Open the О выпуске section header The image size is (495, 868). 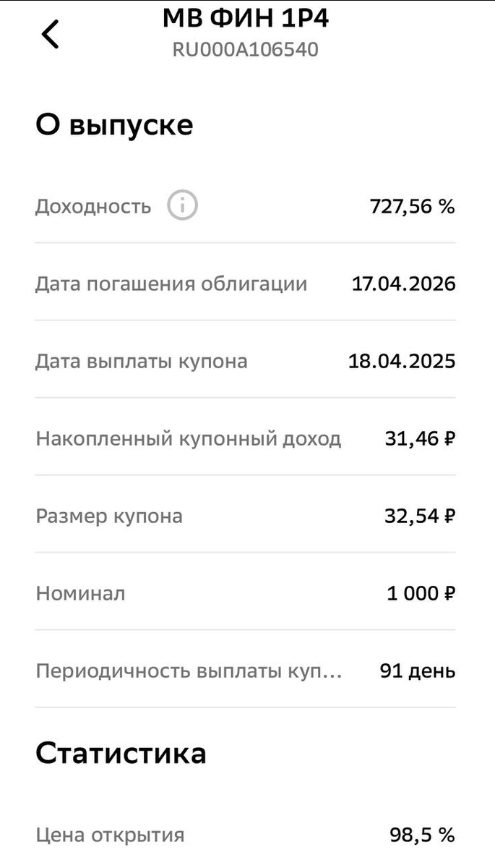114,124
